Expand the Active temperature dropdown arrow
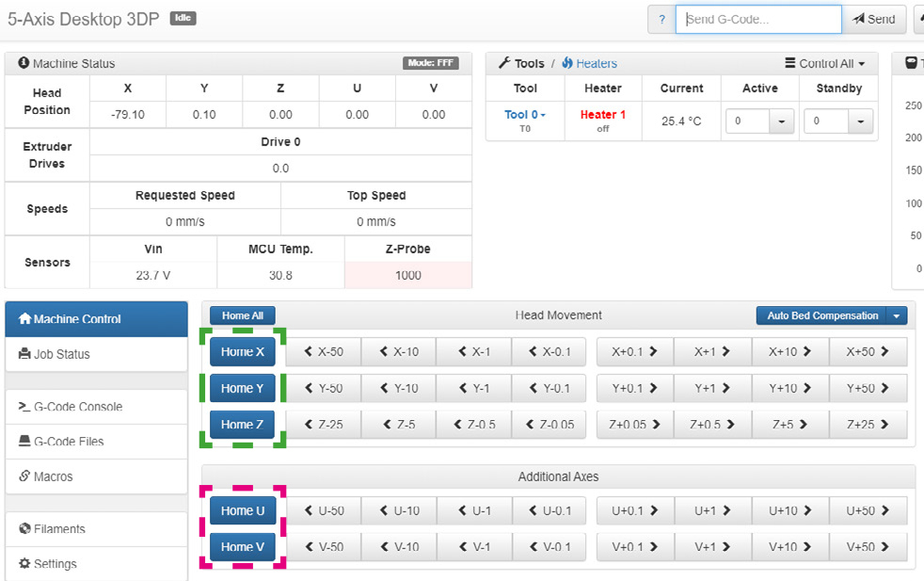This screenshot has height=581, width=924. click(x=782, y=121)
